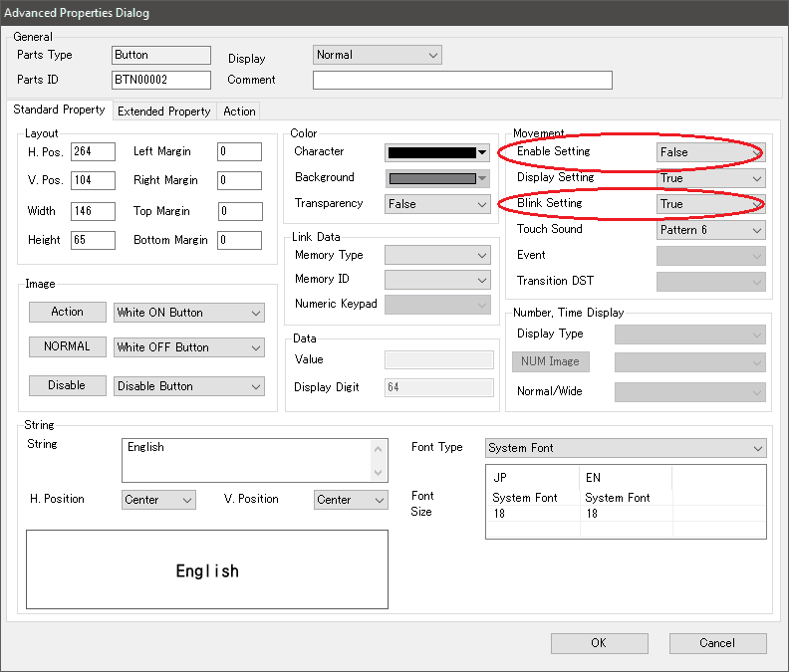Click the Comment input field

point(462,81)
